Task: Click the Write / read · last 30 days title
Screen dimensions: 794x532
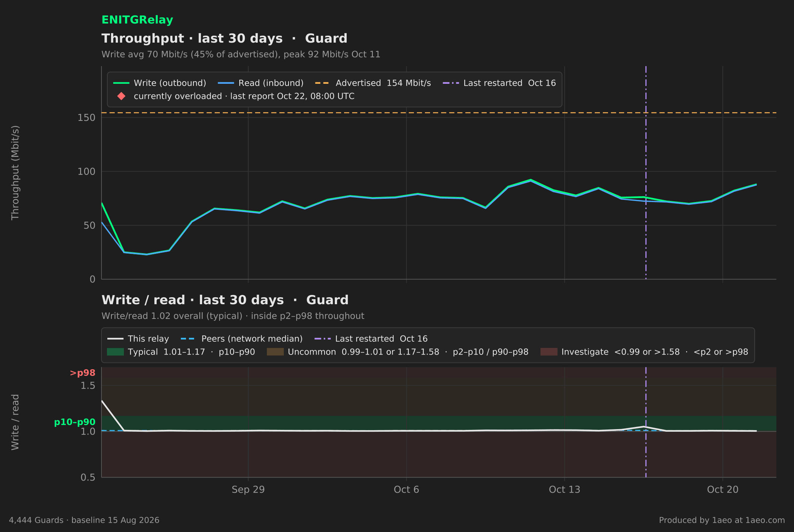Action: click(225, 300)
